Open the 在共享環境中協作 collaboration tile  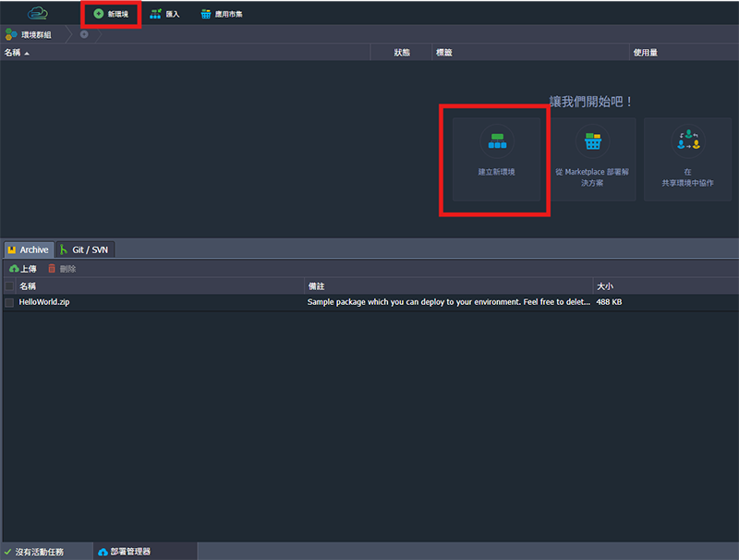click(687, 159)
